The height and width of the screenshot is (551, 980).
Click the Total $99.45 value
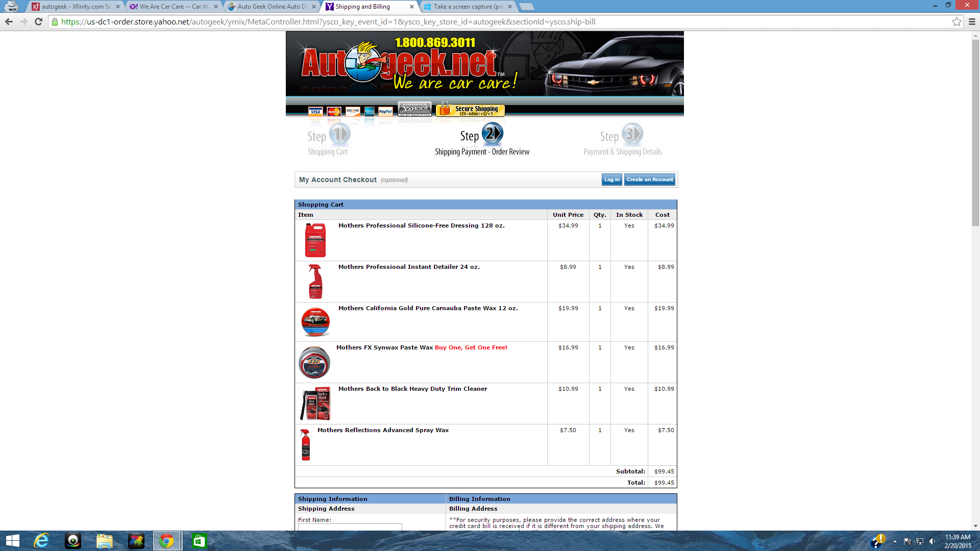(664, 483)
